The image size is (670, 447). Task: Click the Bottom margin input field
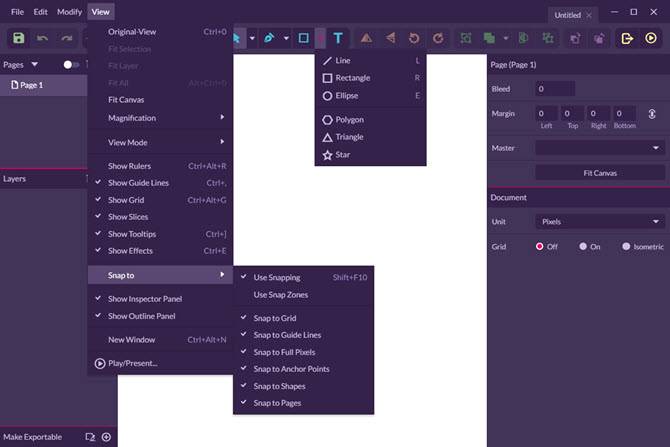[625, 114]
